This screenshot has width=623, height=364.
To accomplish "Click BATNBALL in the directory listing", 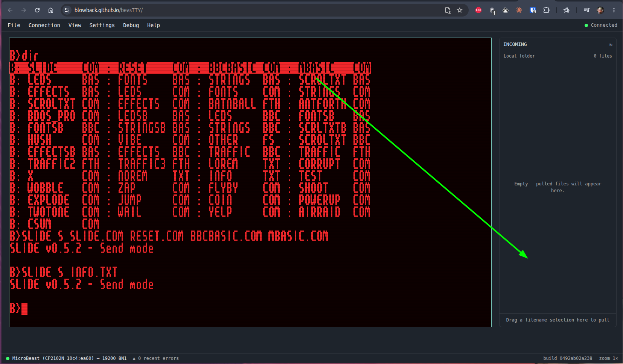I will [x=232, y=104].
